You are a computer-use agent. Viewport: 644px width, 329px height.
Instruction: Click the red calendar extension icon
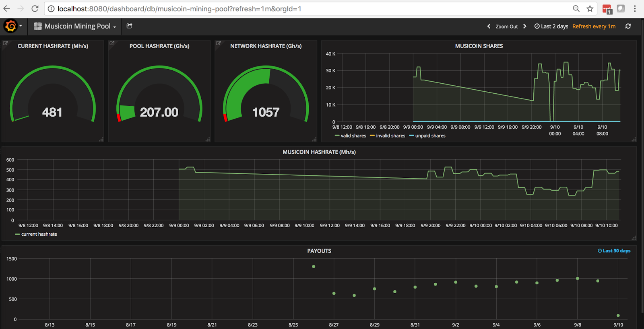[607, 9]
